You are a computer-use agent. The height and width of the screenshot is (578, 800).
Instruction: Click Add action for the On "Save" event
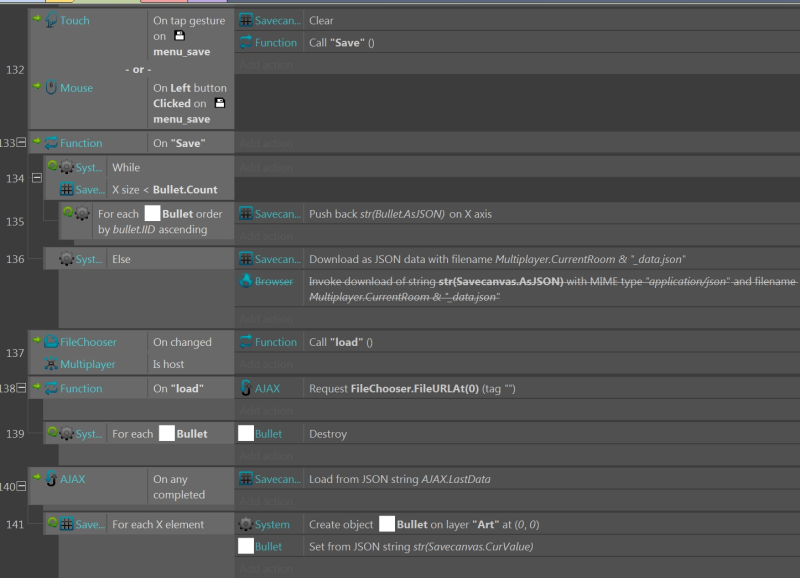point(266,143)
